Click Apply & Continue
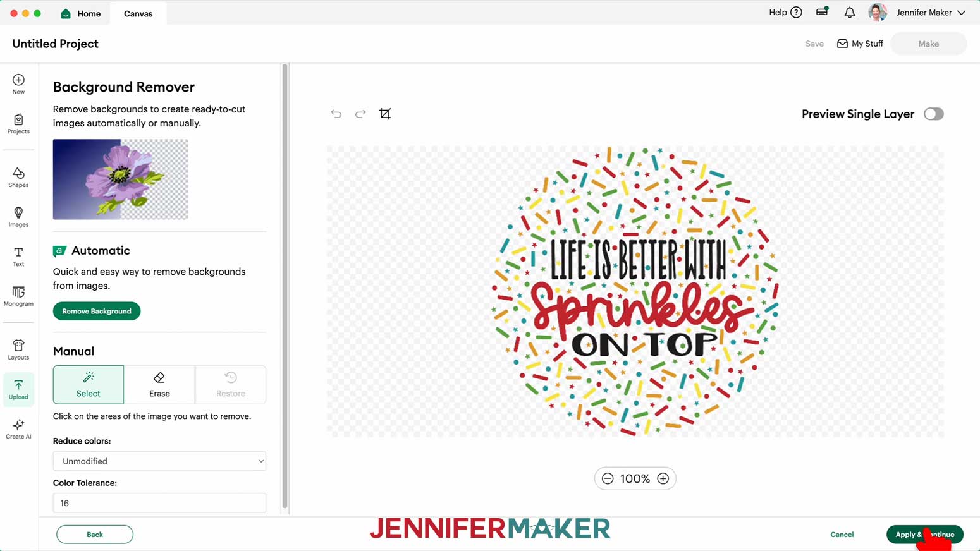 [925, 535]
